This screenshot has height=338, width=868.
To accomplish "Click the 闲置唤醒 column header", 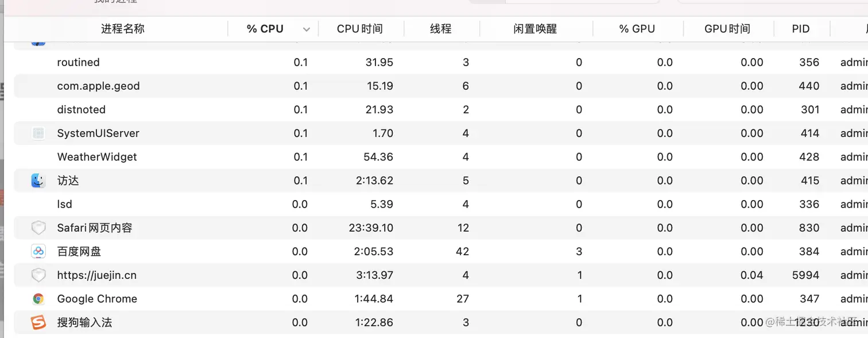I will (x=536, y=28).
